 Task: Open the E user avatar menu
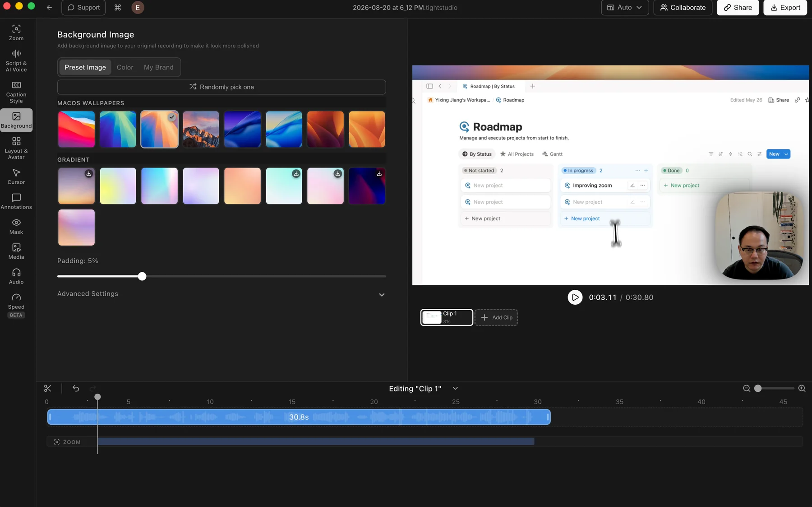(138, 8)
